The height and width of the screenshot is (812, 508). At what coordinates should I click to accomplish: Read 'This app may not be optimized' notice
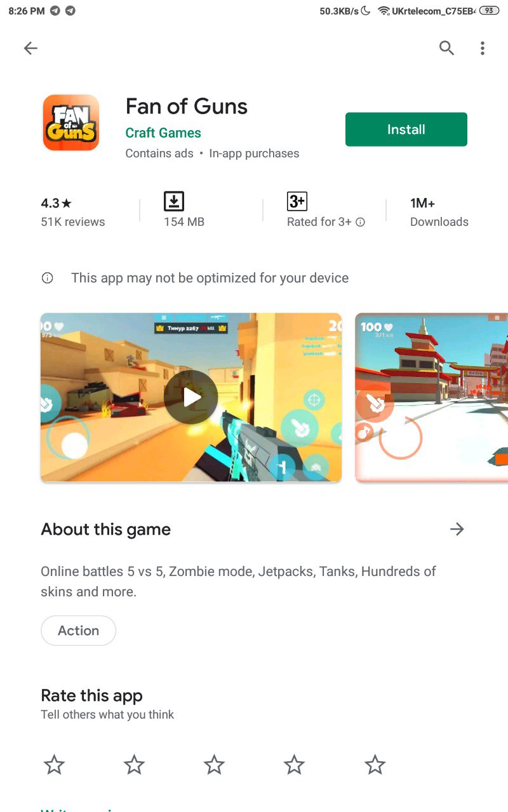[x=210, y=278]
